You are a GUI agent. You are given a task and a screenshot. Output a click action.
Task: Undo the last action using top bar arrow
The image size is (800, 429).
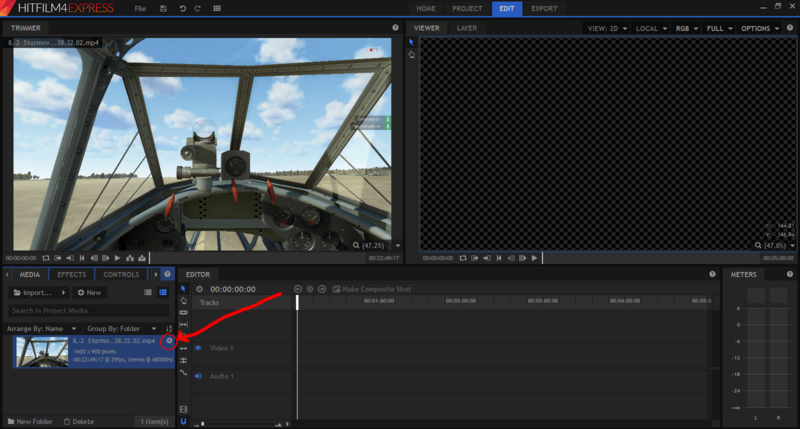click(x=182, y=9)
